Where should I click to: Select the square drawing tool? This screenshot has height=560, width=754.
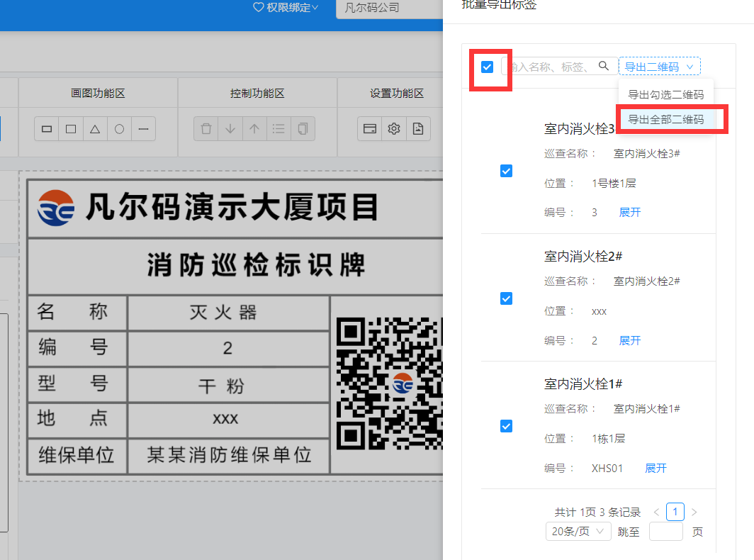71,129
